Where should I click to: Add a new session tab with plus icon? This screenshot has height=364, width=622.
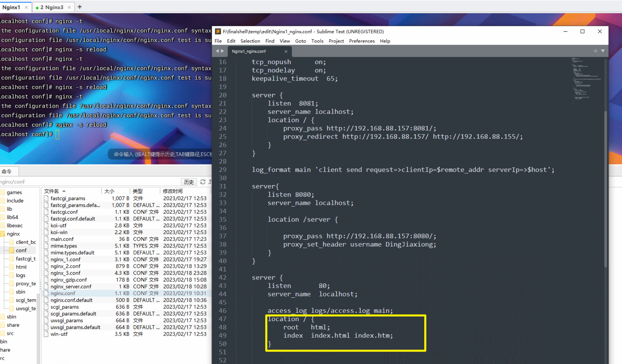click(79, 7)
